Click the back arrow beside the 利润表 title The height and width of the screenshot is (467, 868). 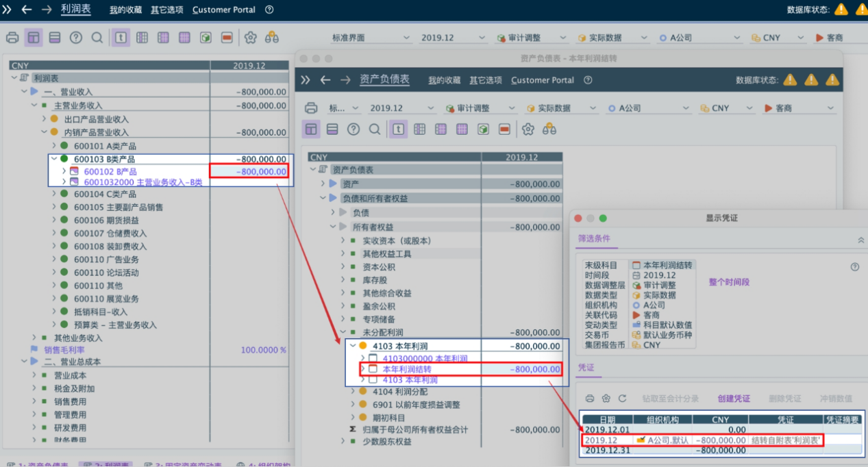27,10
